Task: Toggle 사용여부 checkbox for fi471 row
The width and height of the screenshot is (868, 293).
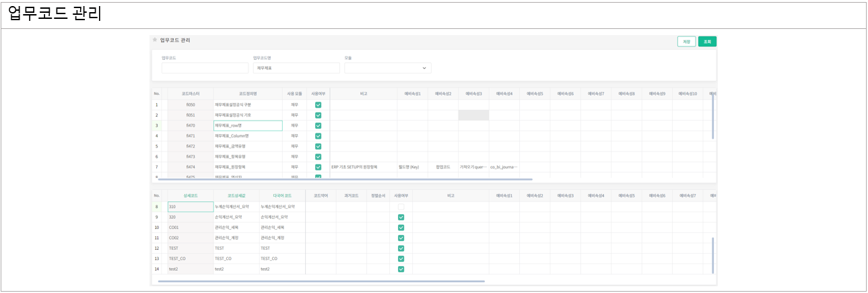Action: (318, 136)
